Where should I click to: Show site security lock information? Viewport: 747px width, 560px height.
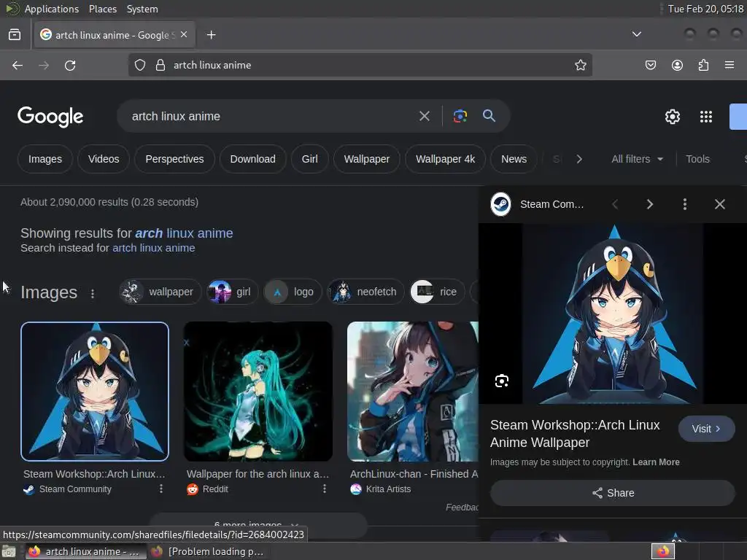click(160, 65)
